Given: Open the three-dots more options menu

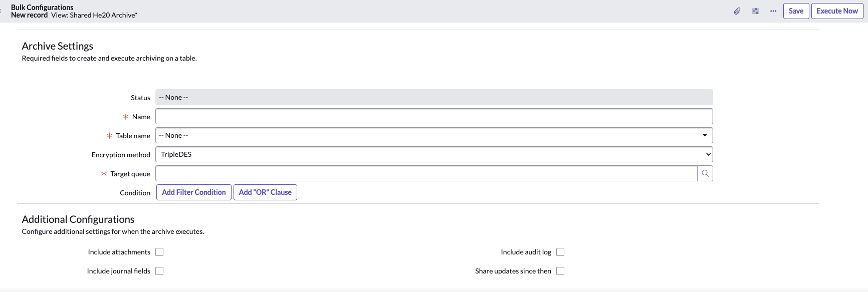Looking at the screenshot, I should 773,11.
